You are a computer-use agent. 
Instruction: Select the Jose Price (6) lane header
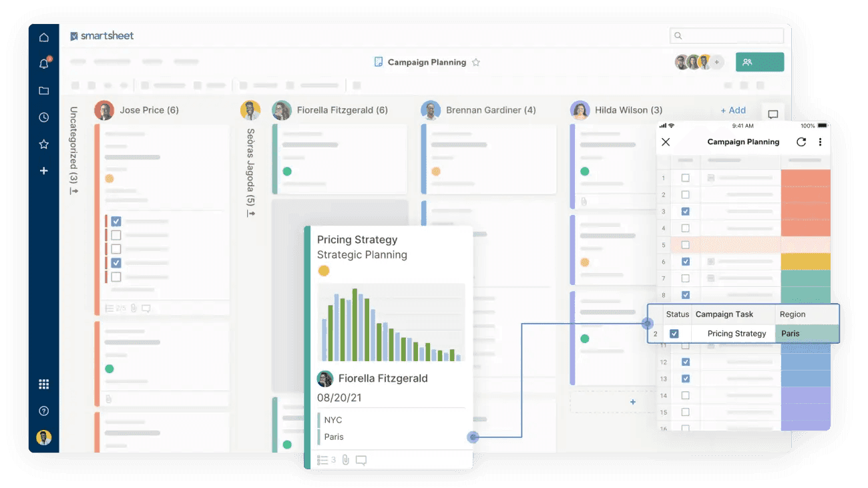click(149, 110)
